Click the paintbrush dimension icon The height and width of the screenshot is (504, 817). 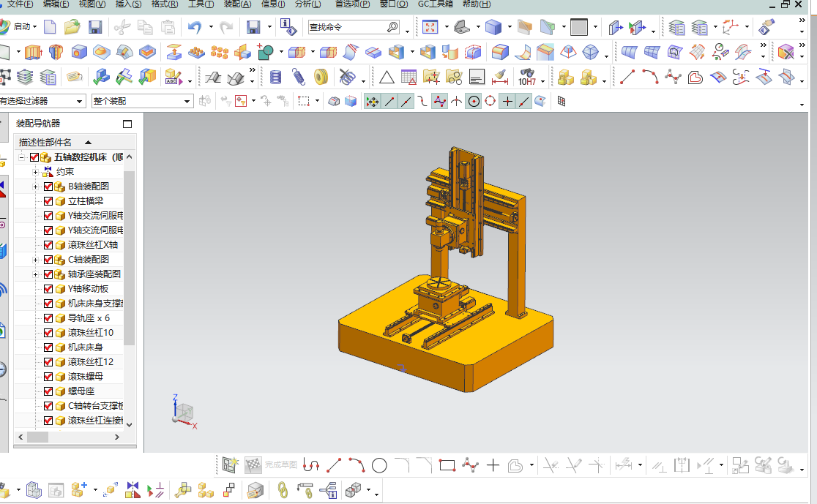point(500,77)
